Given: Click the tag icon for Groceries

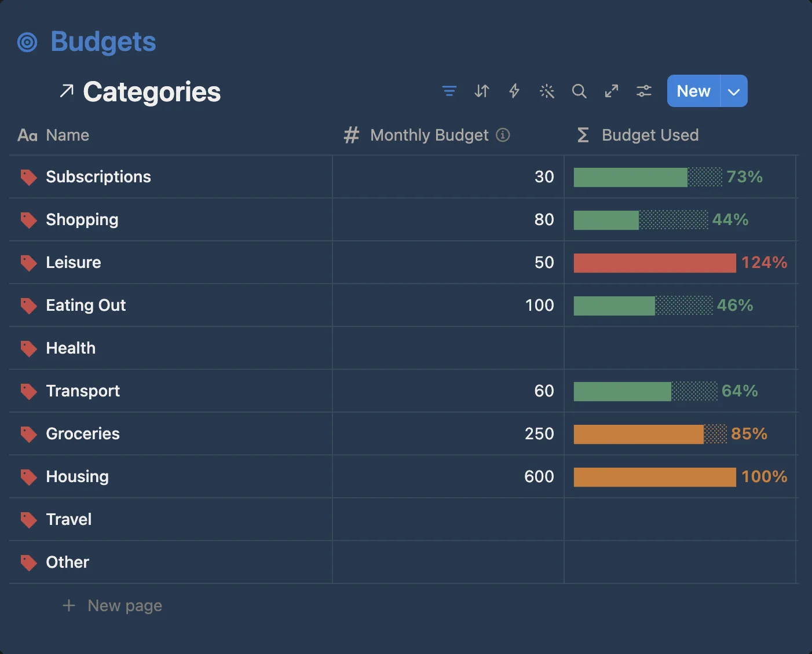Looking at the screenshot, I should coord(28,434).
